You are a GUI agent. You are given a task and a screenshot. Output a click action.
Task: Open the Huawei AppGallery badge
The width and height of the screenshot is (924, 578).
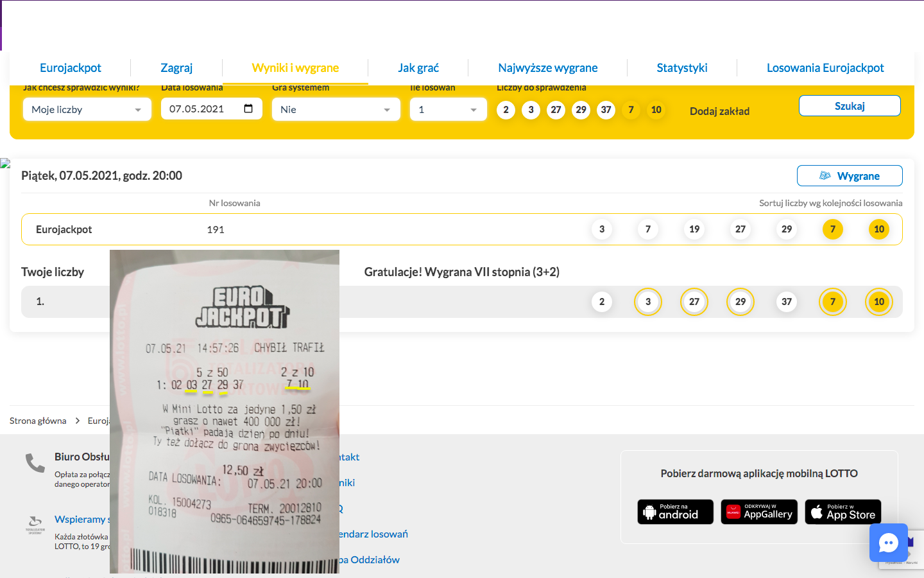coord(759,512)
